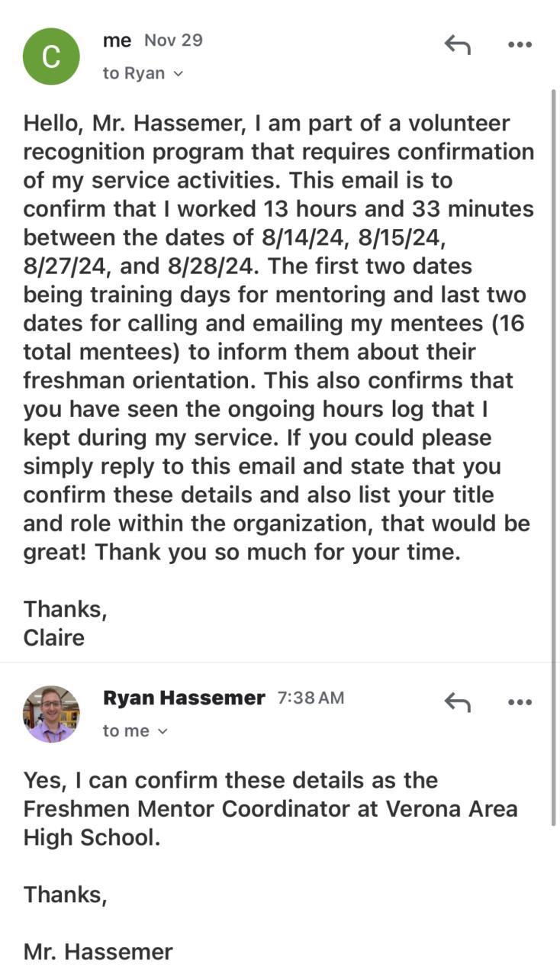Viewport: 560px width, 977px height.
Task: Open more options for the Nov 29 message
Action: click(520, 45)
